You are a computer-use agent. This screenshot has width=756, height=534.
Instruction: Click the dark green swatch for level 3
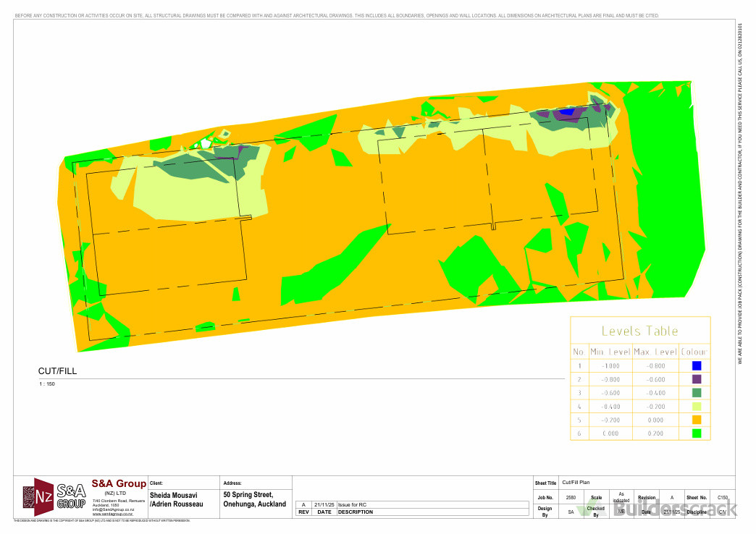point(696,393)
